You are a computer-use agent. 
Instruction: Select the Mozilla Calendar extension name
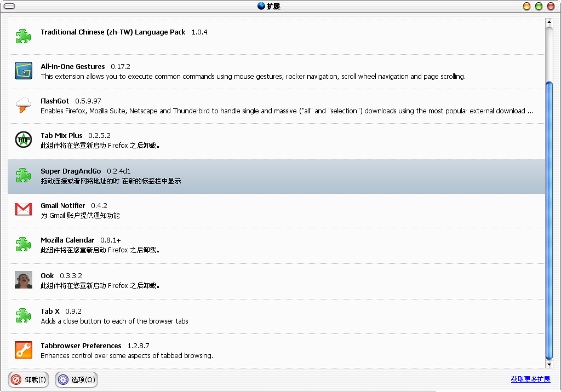point(67,240)
